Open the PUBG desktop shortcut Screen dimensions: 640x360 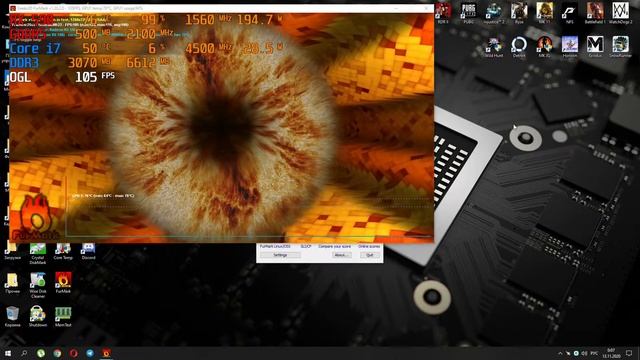coord(468,13)
